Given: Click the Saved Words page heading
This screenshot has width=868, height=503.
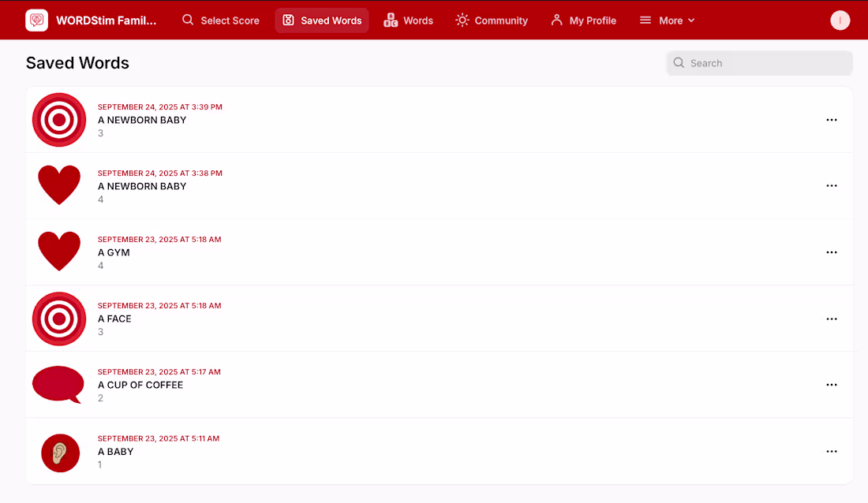Looking at the screenshot, I should coord(77,63).
